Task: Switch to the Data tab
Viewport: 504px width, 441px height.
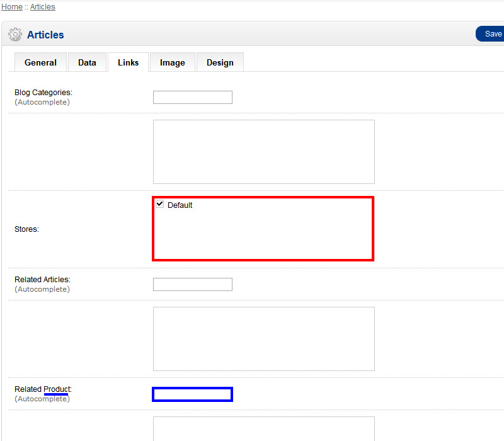Action: pos(87,62)
